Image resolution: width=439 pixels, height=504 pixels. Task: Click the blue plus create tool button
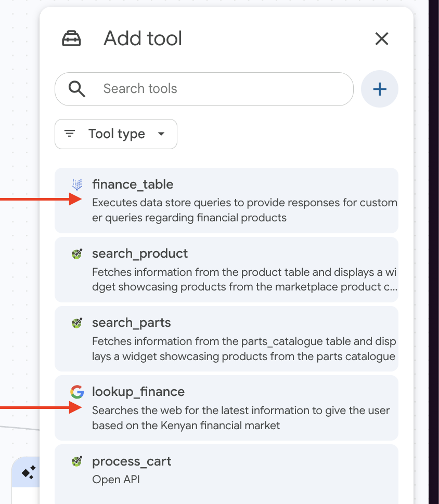tap(380, 89)
